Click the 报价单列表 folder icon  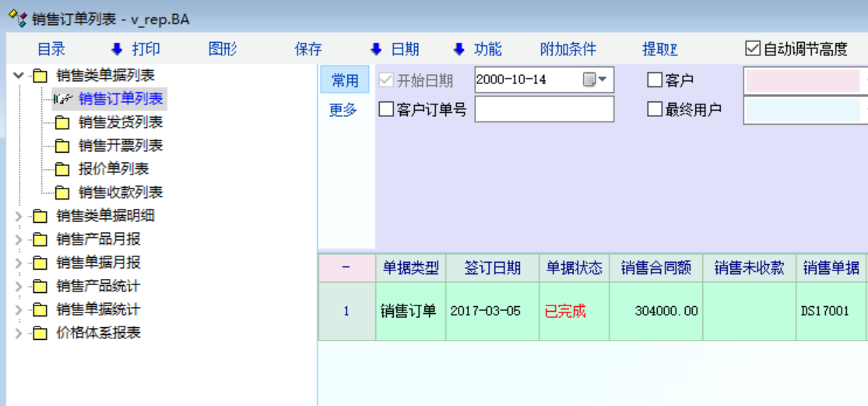(x=62, y=169)
